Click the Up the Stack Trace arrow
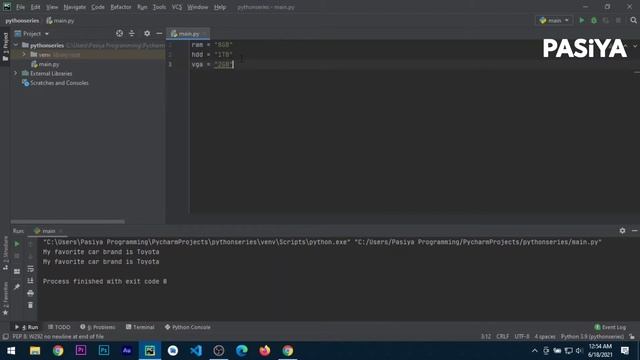The height and width of the screenshot is (360, 640). coord(30,244)
